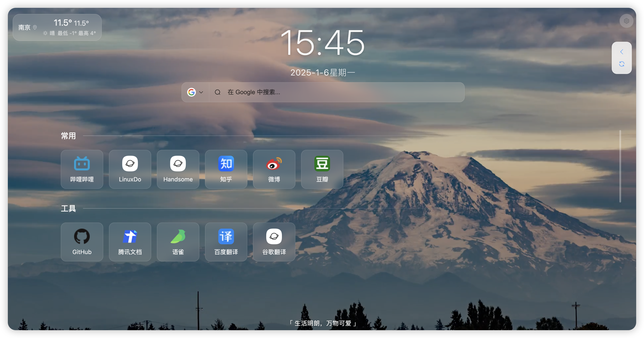Open the GitHub shortcut tile
644x338 pixels.
[82, 242]
